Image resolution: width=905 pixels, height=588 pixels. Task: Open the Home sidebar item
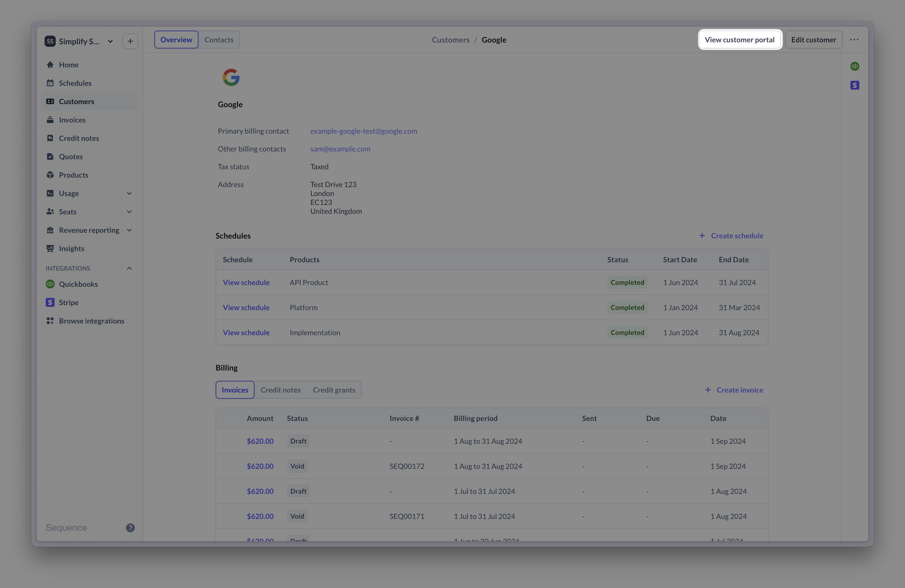point(89,65)
